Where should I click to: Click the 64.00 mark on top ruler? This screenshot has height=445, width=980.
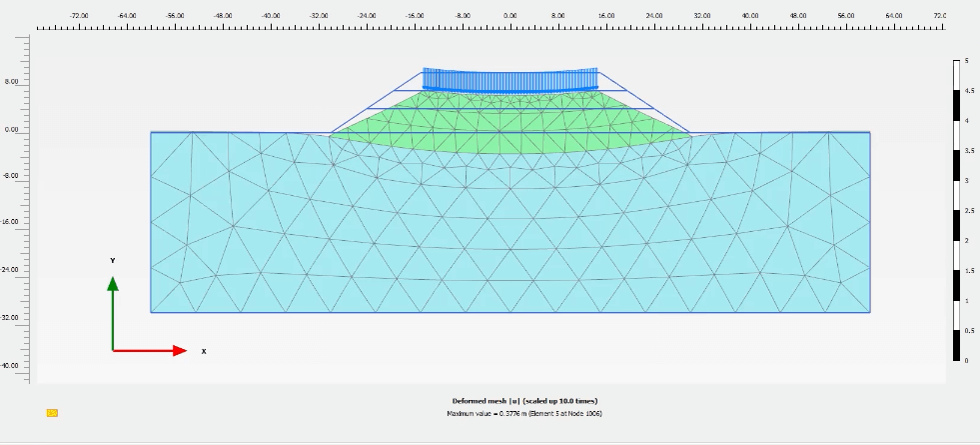(893, 17)
